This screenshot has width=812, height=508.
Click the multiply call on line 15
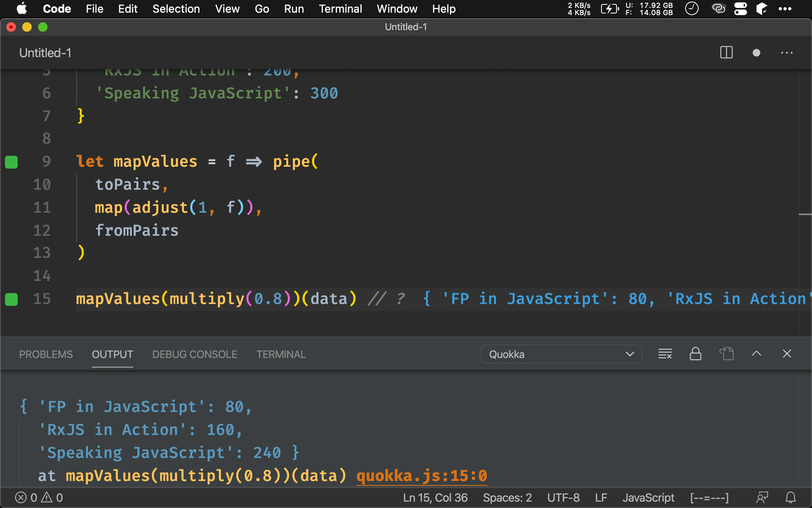click(207, 298)
